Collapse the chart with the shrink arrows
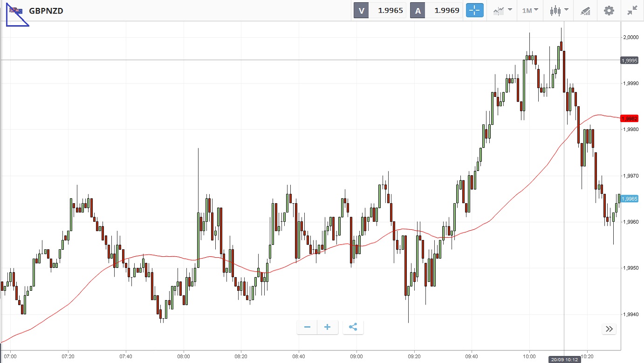The height and width of the screenshot is (363, 644). 632,10
